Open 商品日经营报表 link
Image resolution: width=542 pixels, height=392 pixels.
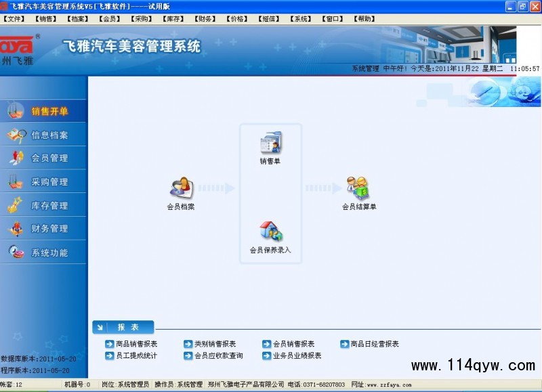(374, 344)
